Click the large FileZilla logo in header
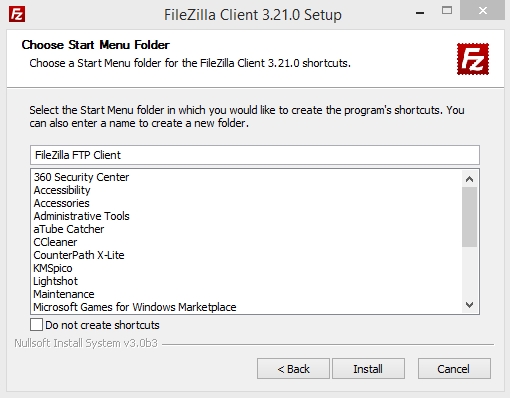 click(x=473, y=59)
